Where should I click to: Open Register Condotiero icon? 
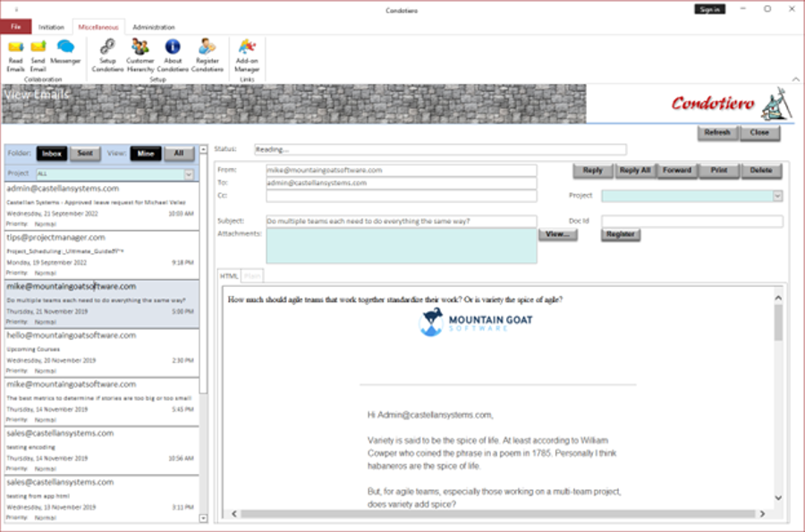[208, 55]
